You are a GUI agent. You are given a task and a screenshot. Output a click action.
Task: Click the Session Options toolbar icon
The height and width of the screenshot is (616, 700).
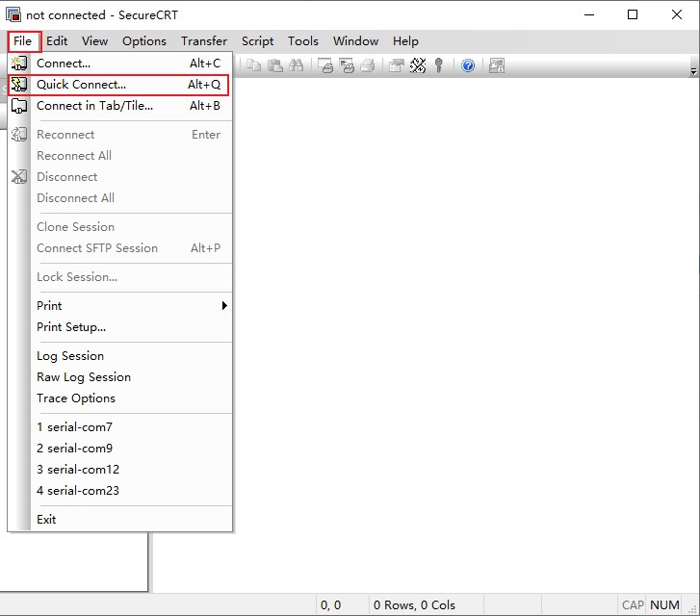tap(396, 65)
